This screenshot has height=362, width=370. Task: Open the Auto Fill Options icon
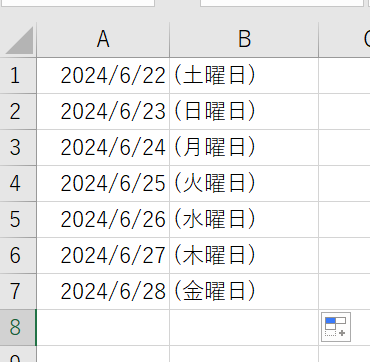(336, 327)
